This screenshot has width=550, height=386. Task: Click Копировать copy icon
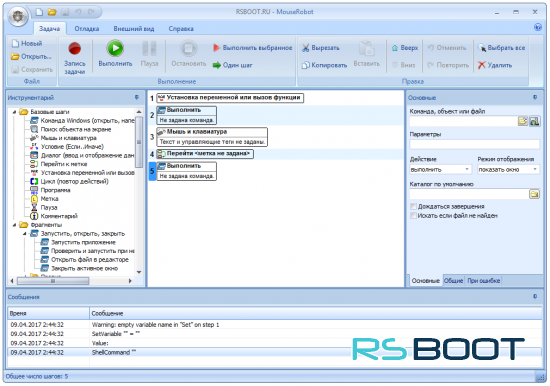[x=306, y=65]
